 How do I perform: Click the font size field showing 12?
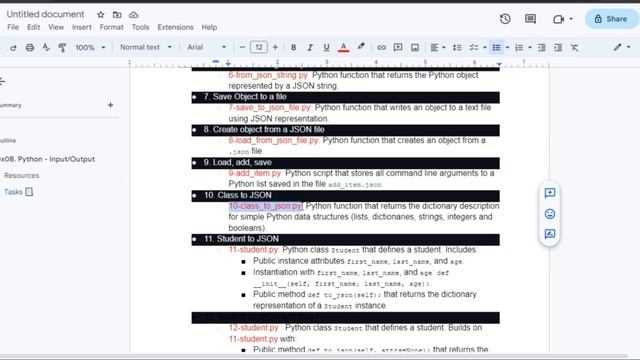pos(259,47)
